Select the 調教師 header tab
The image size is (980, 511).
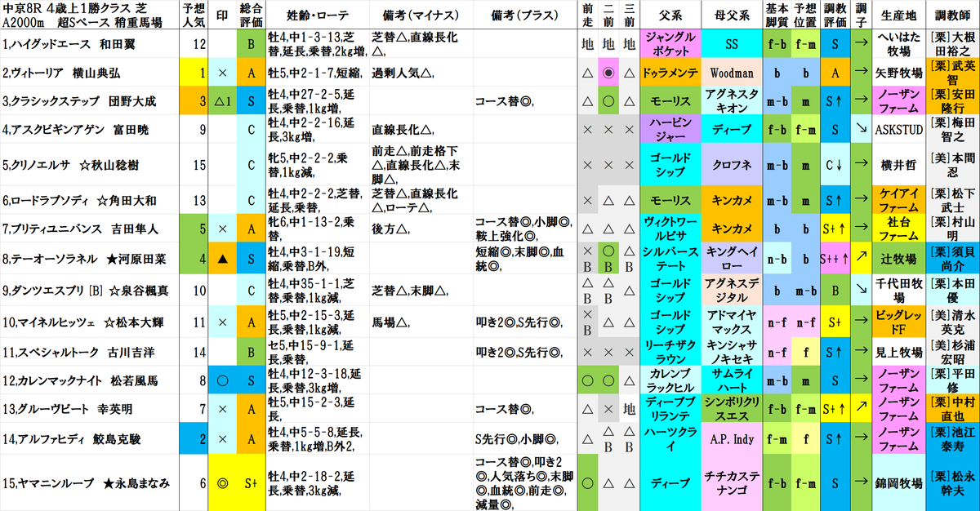pyautogui.click(x=951, y=13)
